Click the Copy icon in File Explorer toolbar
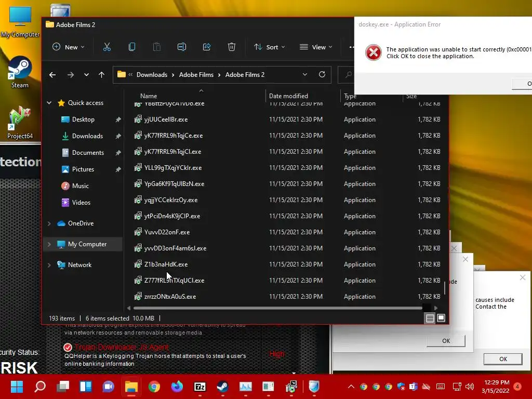Screen dimensions: 532x399 [x=132, y=47]
